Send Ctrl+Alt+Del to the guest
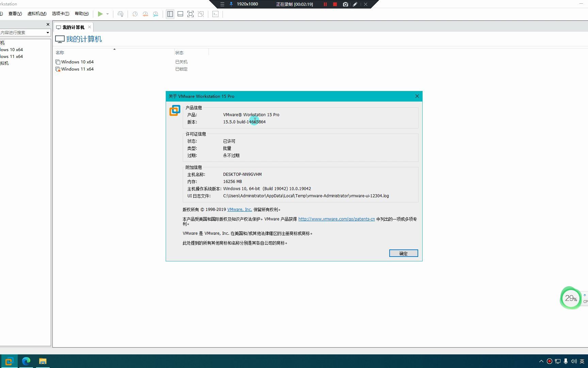The height and width of the screenshot is (368, 588). pyautogui.click(x=120, y=14)
